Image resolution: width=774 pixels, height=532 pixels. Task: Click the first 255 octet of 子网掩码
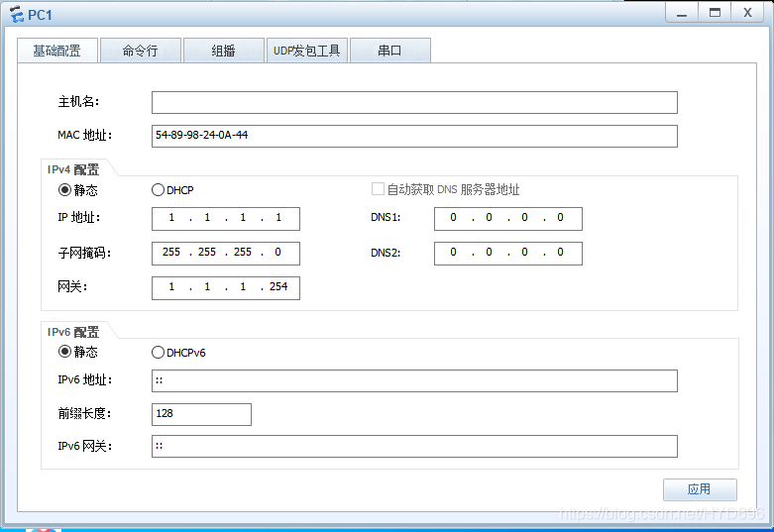point(171,253)
